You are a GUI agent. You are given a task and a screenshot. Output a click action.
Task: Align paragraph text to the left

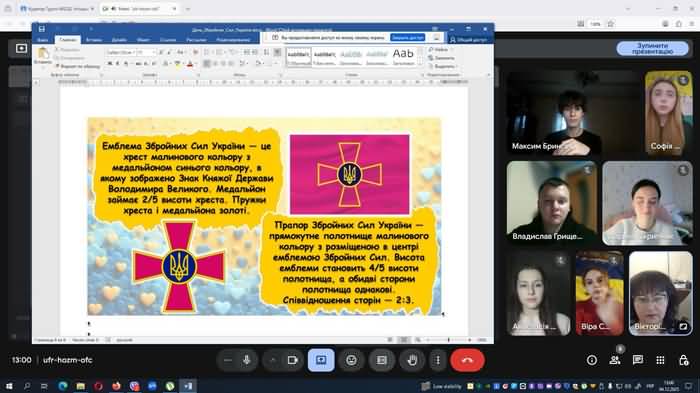click(x=207, y=64)
